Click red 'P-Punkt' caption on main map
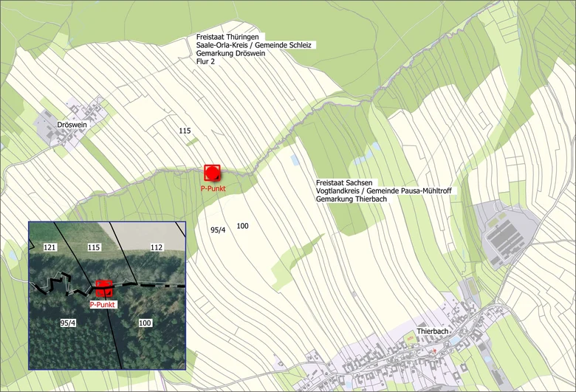 (213, 189)
